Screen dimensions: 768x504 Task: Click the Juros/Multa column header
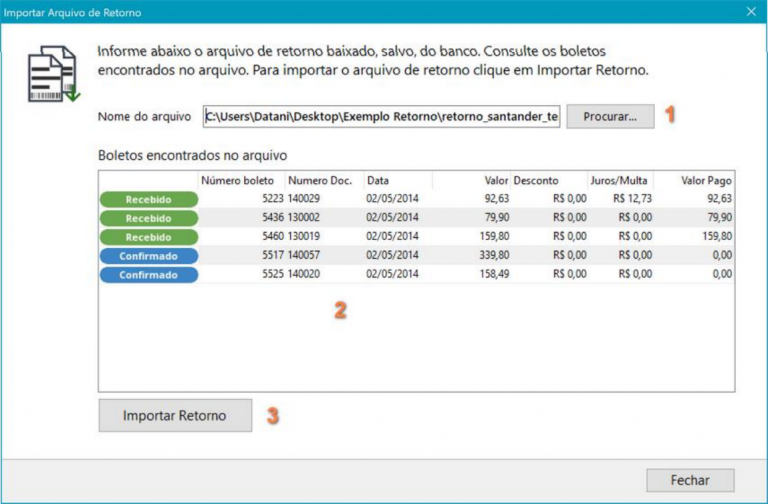tap(621, 181)
